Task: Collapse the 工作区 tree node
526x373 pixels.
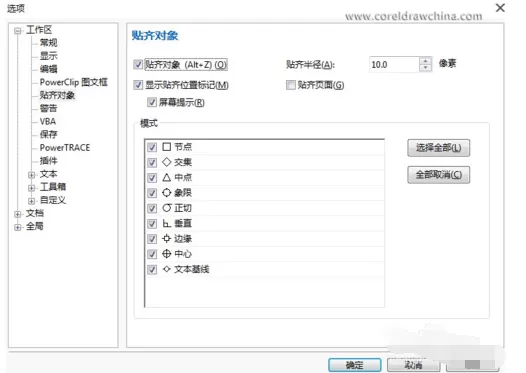Action: (18, 31)
